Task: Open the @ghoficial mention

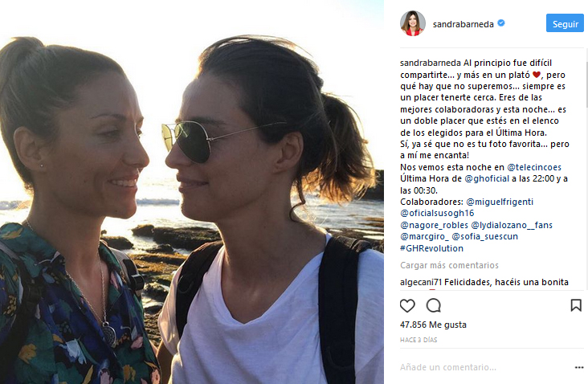Action: [x=487, y=179]
